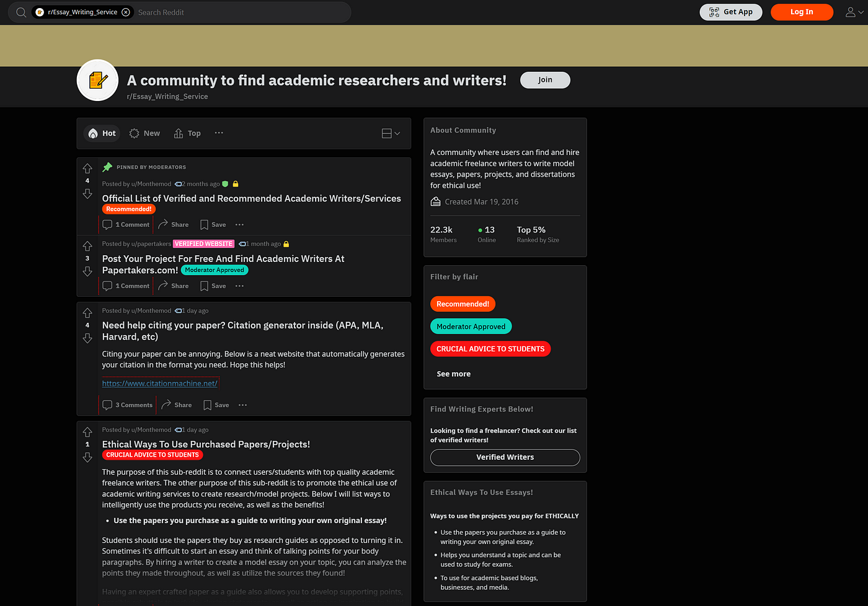868x606 pixels.
Task: Click the Recommended! flair on pinned post
Action: point(128,209)
